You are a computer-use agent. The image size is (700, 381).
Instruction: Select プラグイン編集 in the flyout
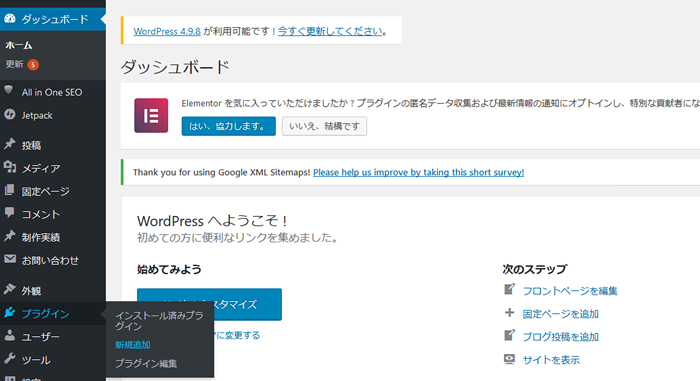pos(146,364)
